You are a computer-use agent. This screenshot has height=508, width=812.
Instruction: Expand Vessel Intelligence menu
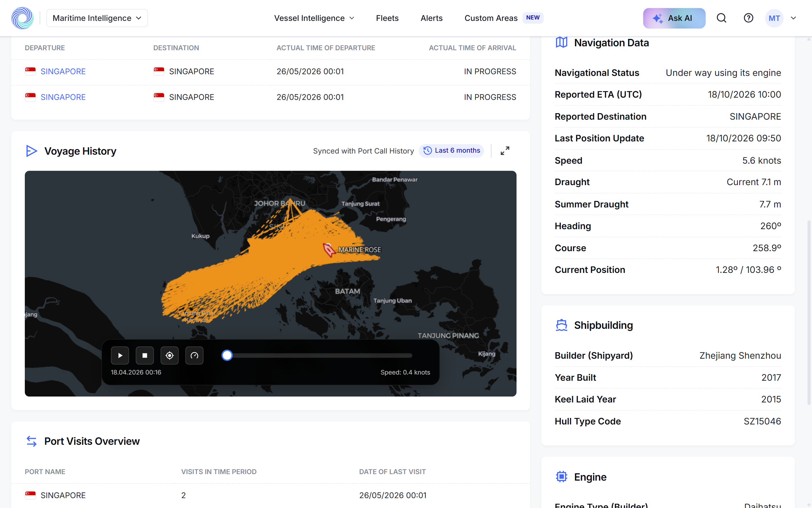point(314,18)
